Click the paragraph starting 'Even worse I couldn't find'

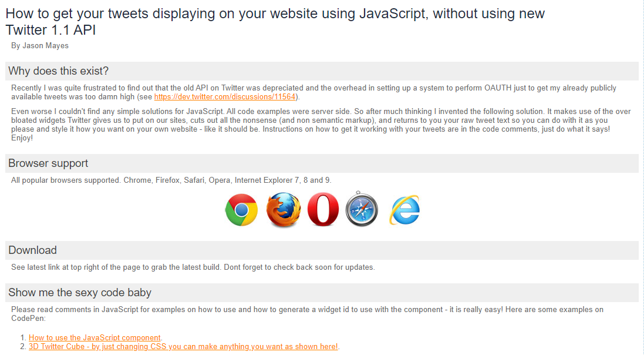point(321,125)
